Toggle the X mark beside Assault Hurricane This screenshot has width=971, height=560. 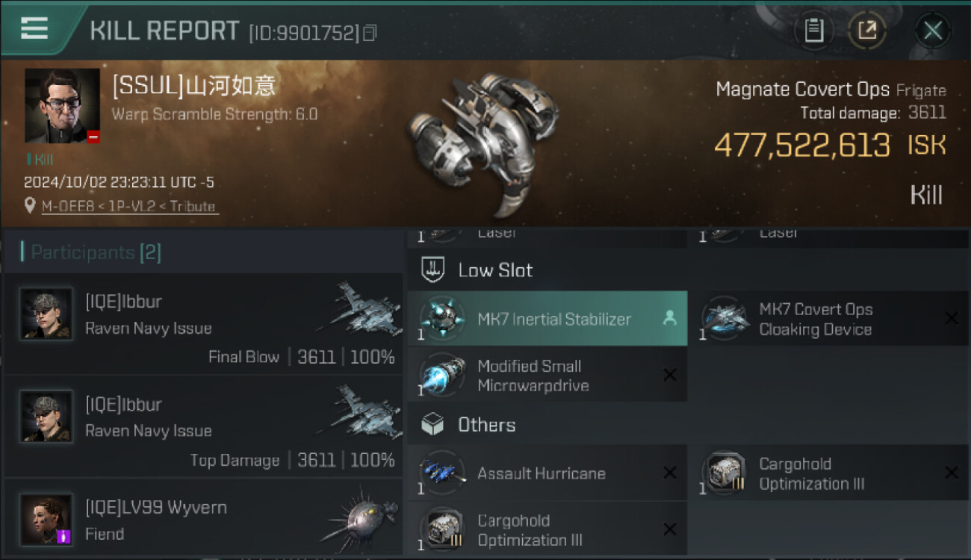click(x=669, y=473)
